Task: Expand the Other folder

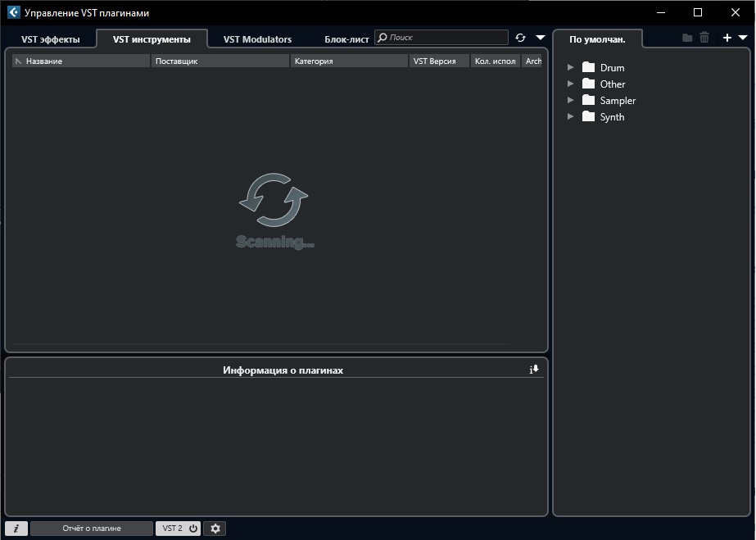Action: (571, 84)
